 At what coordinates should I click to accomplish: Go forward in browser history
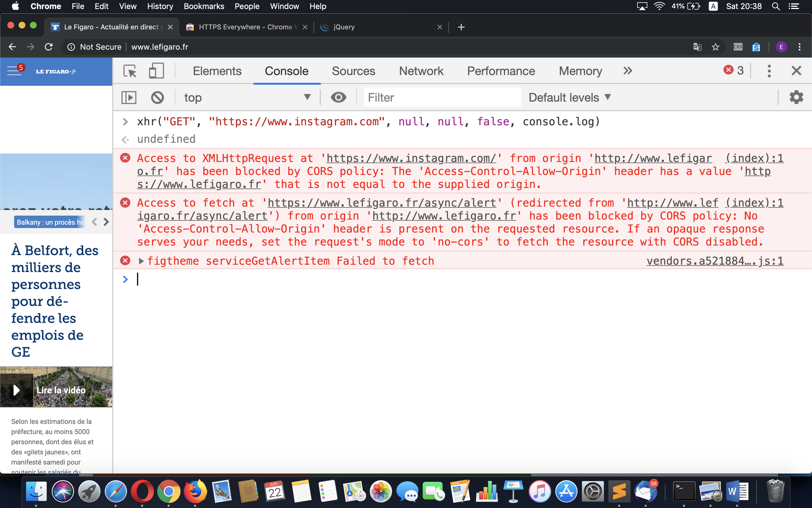pos(30,47)
